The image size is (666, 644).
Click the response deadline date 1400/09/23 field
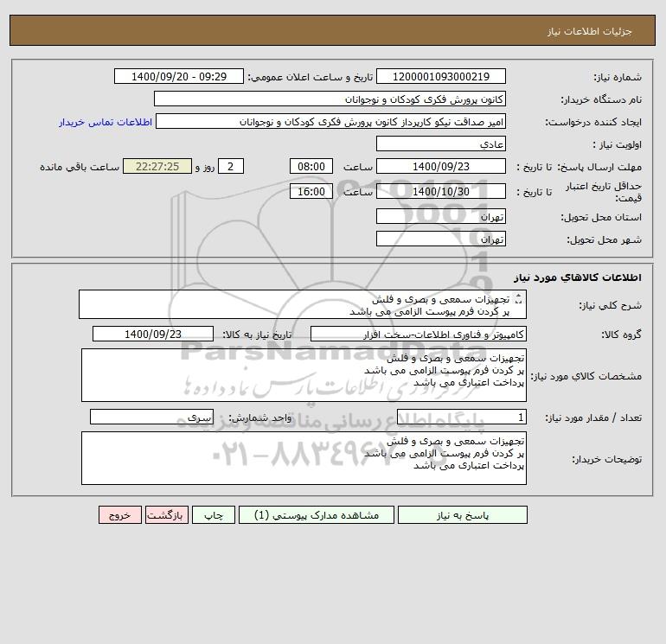pos(441,167)
